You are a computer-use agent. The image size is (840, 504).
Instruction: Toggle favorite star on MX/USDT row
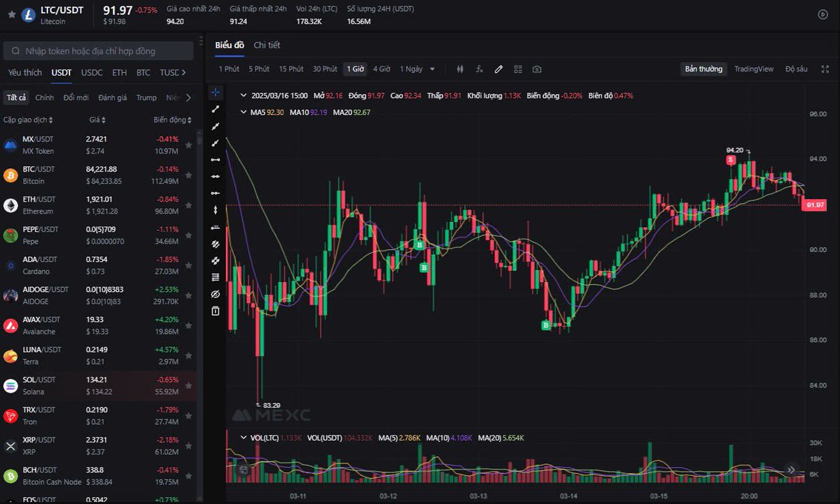tap(188, 145)
